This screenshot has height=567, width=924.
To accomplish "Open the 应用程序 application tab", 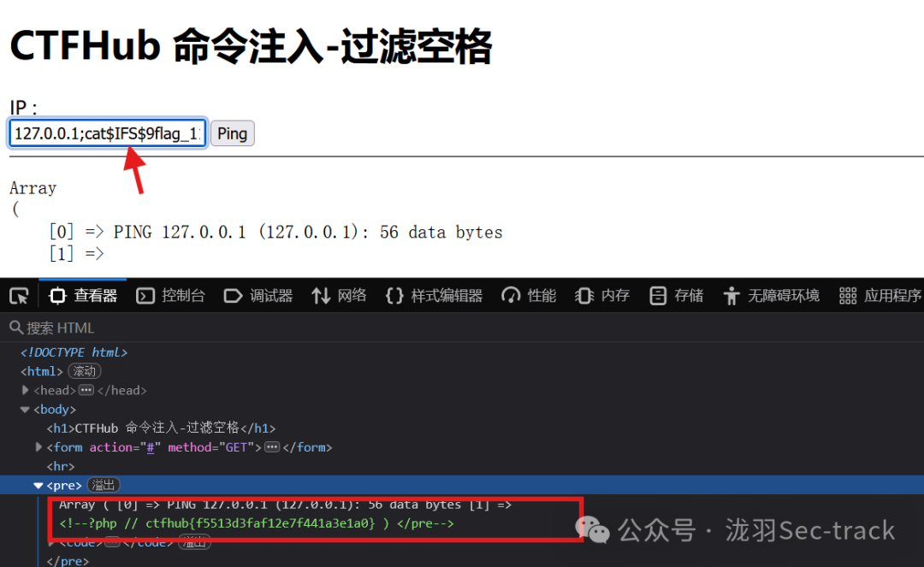I will (x=880, y=296).
